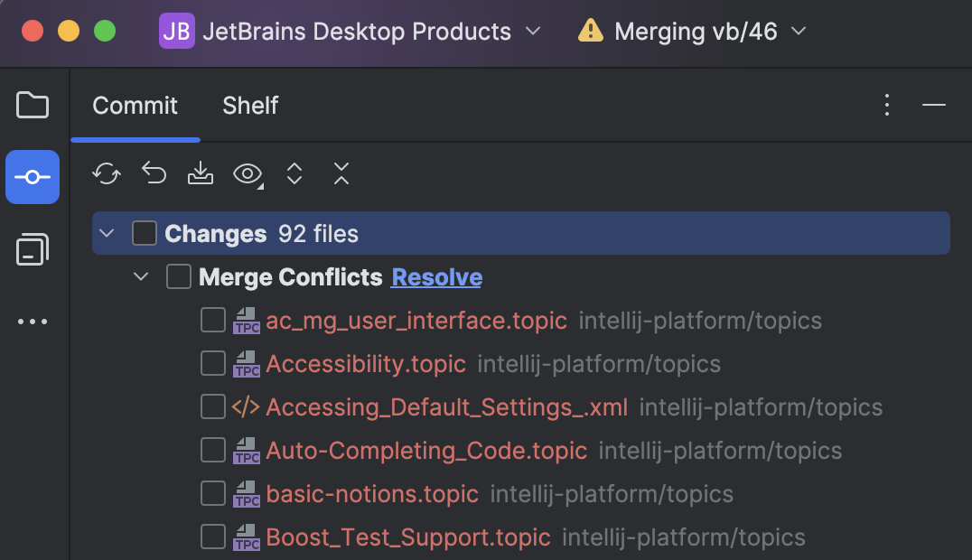Tick the checkbox next to Accessibility.topic
This screenshot has width=972, height=560.
tap(212, 363)
